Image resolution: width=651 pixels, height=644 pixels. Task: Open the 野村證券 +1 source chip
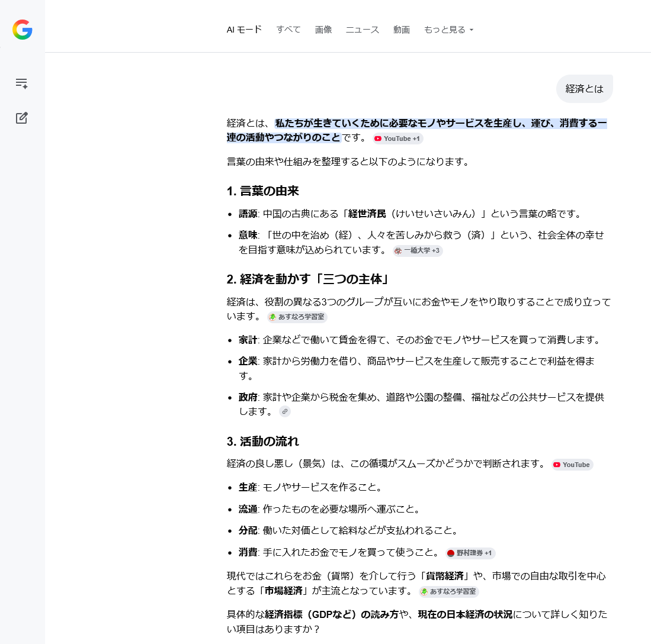coord(470,553)
